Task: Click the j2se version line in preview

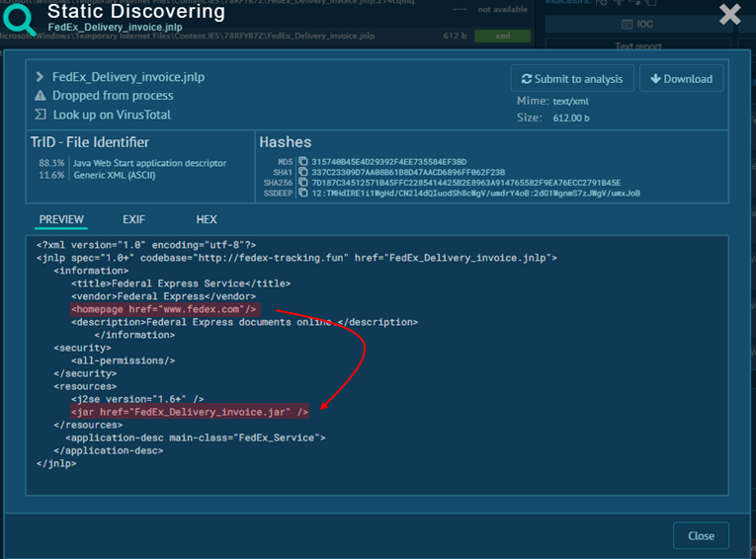Action: tap(137, 399)
